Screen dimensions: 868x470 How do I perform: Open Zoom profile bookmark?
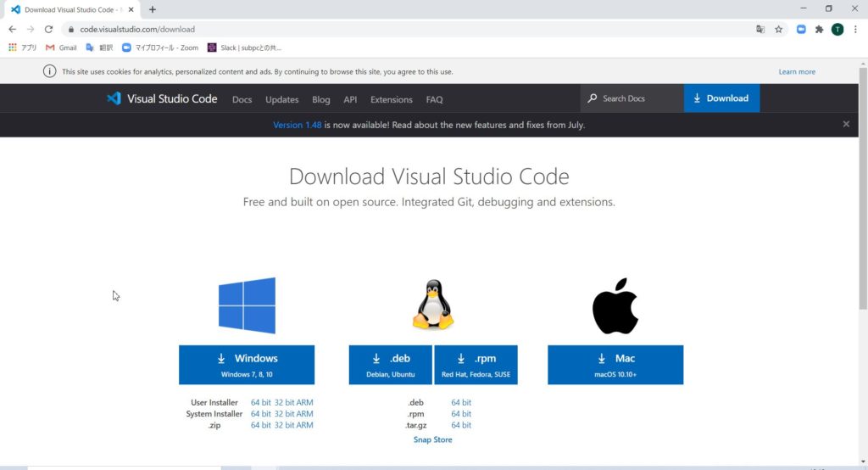click(160, 48)
